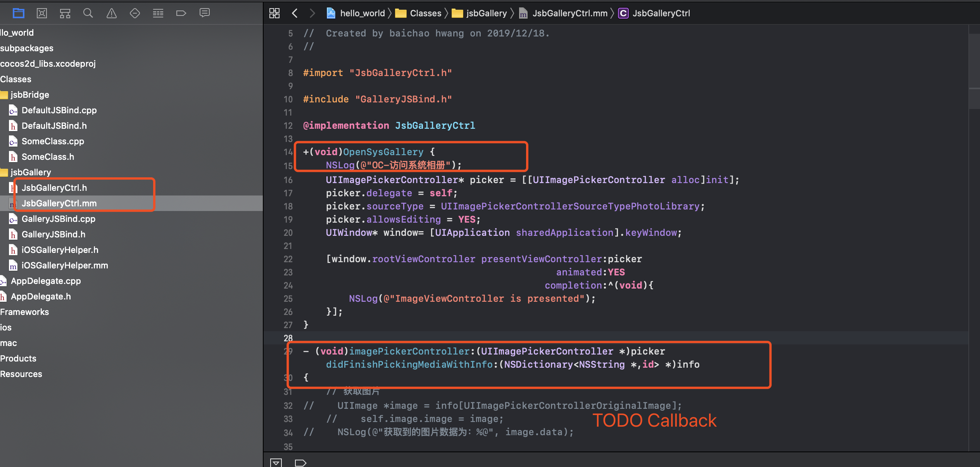Image resolution: width=980 pixels, height=467 pixels.
Task: Open hello_world breadcrumb in jump bar
Action: pos(362,13)
